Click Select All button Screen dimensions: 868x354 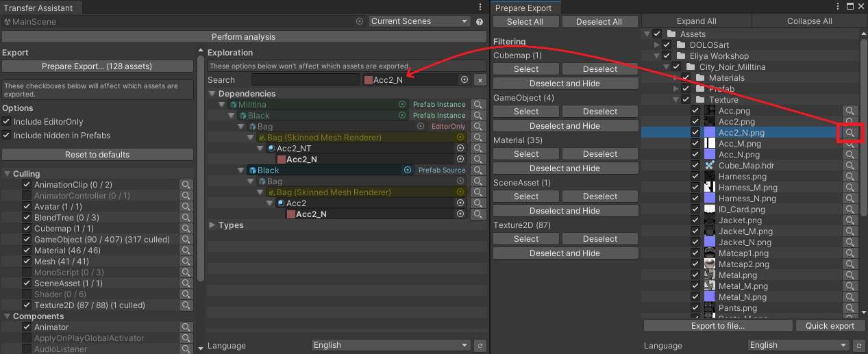(x=525, y=21)
